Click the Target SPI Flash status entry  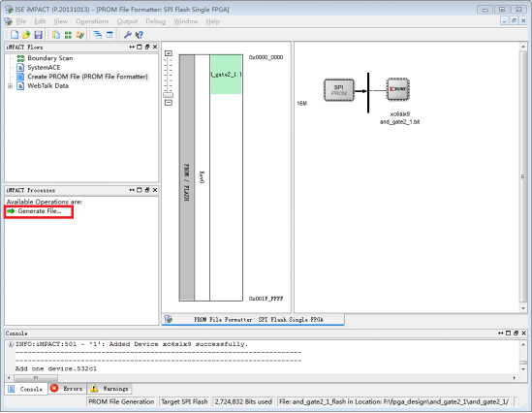[x=184, y=401]
